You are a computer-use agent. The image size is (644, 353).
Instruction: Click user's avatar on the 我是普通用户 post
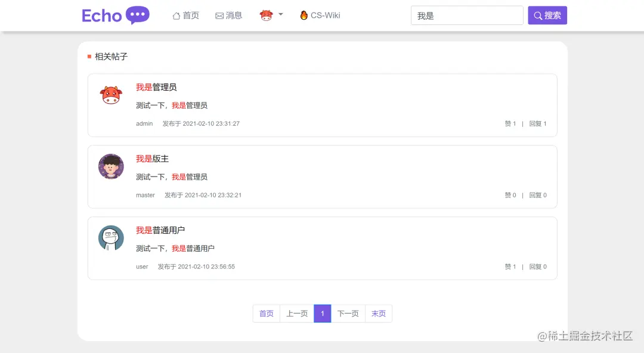(111, 237)
